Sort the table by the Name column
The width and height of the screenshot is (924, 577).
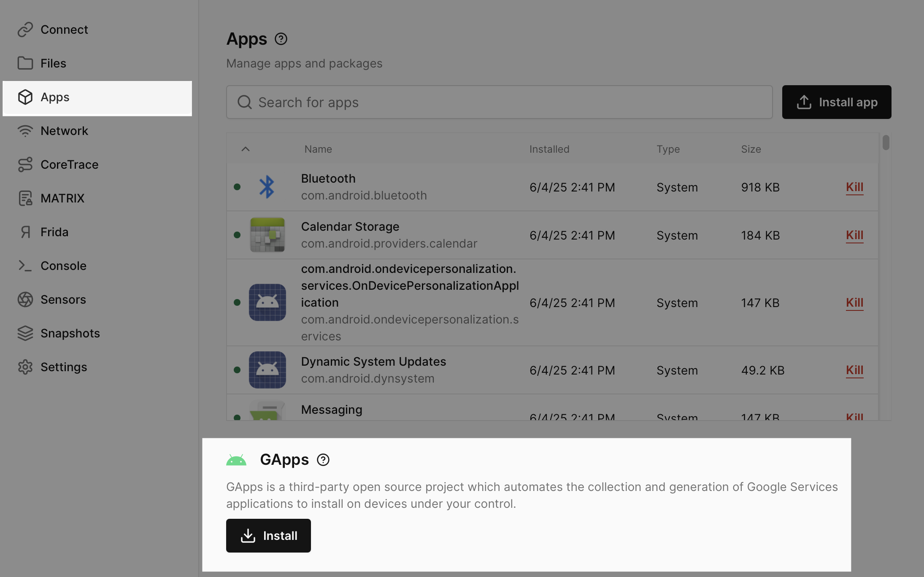click(x=318, y=149)
